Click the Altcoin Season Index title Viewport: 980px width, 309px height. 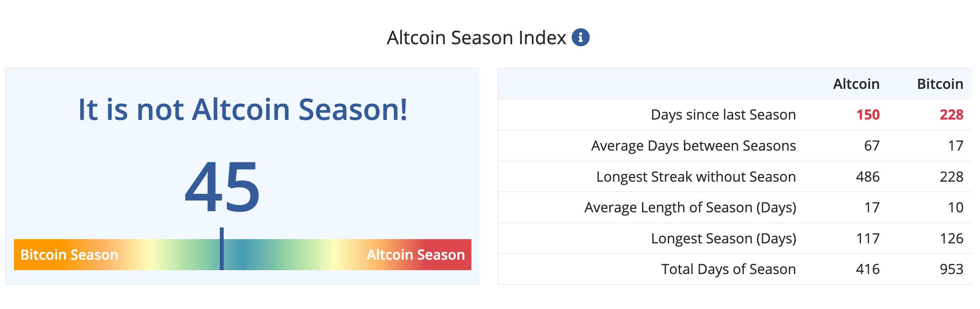click(476, 38)
